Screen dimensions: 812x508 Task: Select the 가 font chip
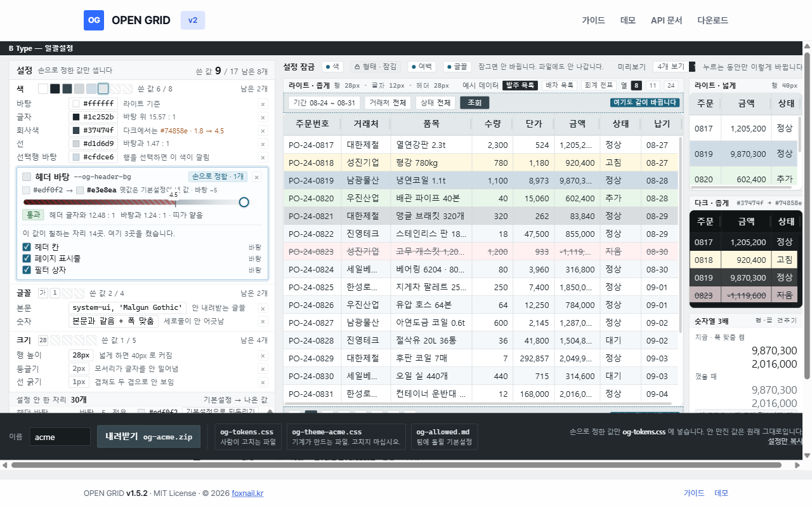[43, 293]
